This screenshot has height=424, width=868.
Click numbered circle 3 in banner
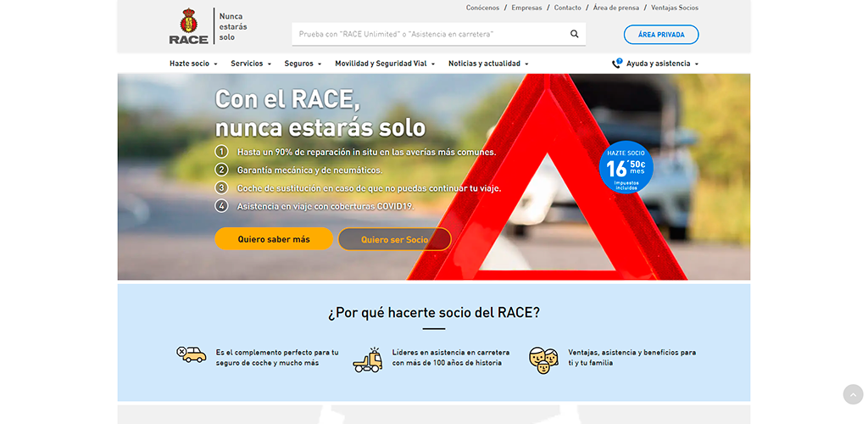[221, 188]
